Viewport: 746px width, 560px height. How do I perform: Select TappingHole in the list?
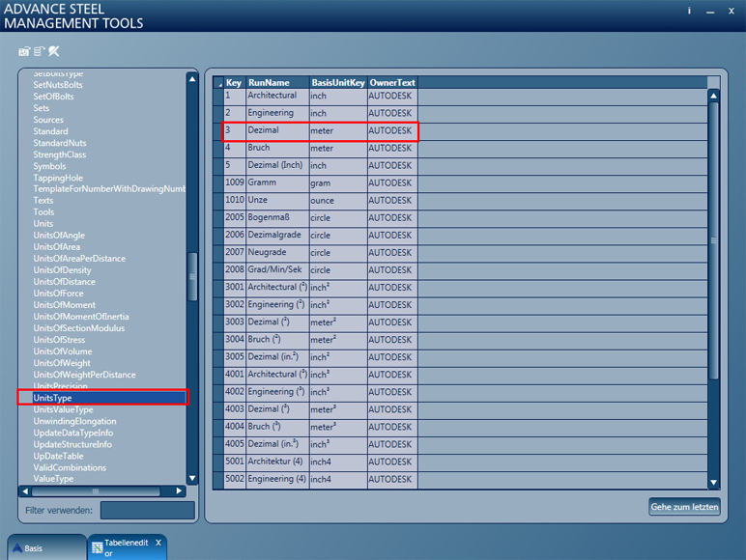coord(58,178)
